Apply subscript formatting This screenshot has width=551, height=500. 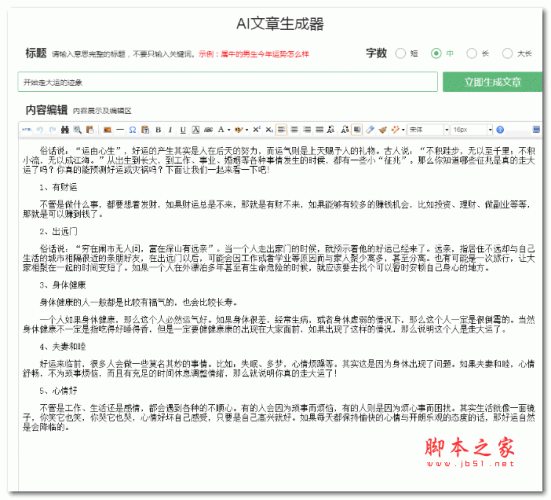point(269,130)
